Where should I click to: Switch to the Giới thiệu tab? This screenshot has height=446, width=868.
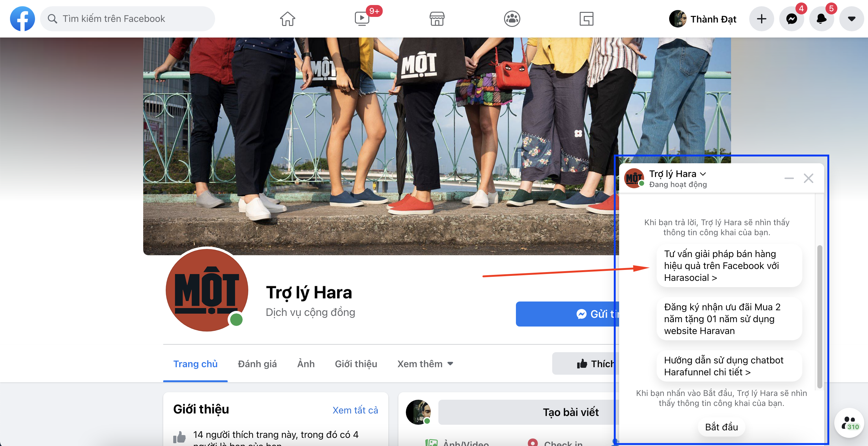tap(356, 364)
